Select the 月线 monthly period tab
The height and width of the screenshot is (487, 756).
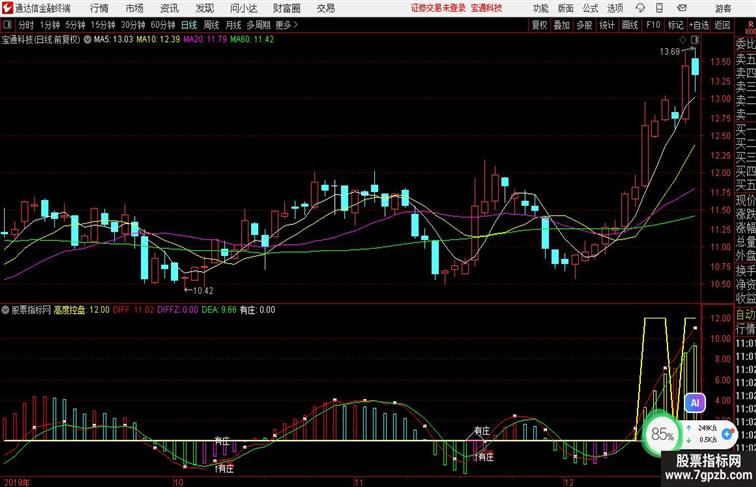click(x=233, y=25)
